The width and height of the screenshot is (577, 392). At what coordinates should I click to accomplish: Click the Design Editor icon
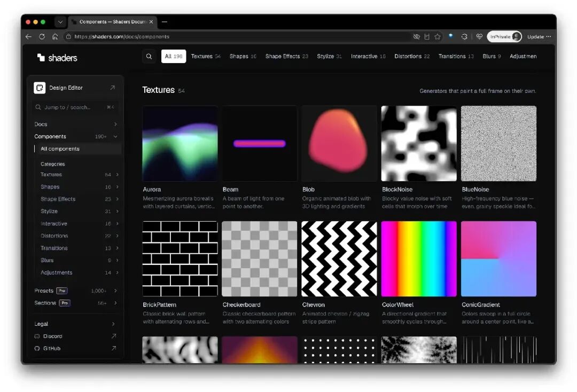point(40,88)
